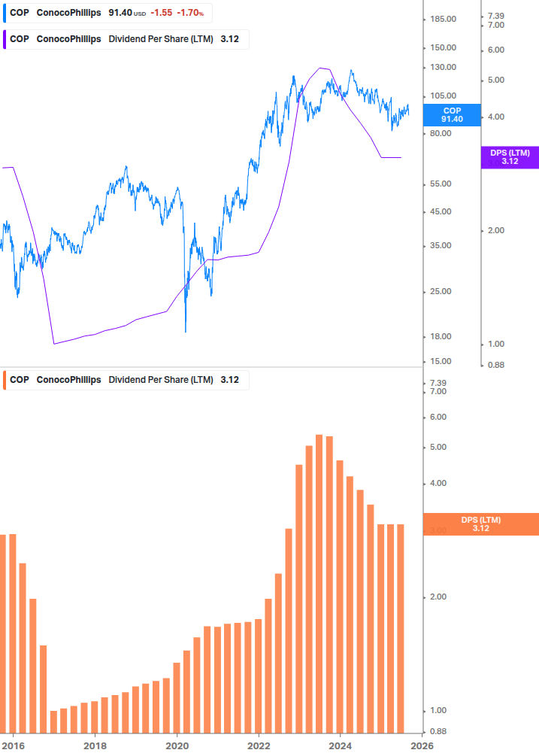
Task: Click the 150.00 price axis label
Action: [x=443, y=47]
